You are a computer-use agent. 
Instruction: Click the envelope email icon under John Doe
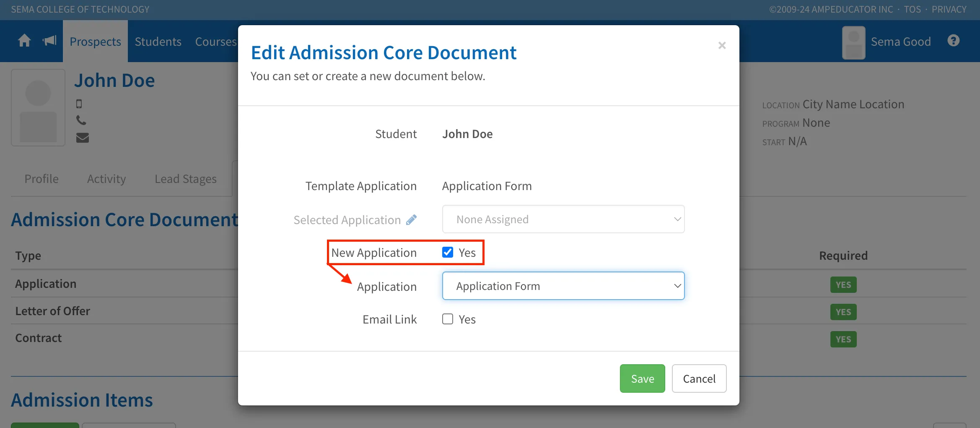(x=83, y=138)
